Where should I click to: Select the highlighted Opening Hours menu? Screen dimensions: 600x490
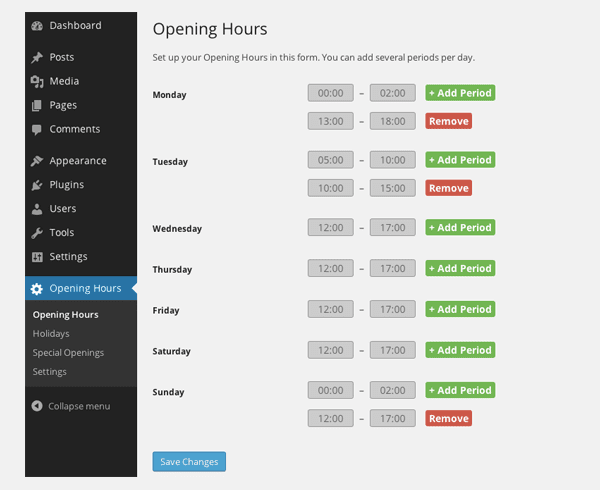click(x=81, y=288)
